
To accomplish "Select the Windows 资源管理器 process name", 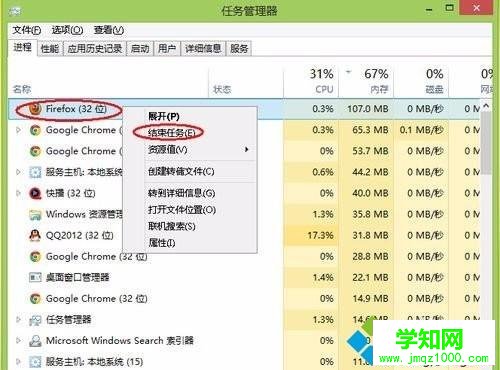I will [x=85, y=214].
